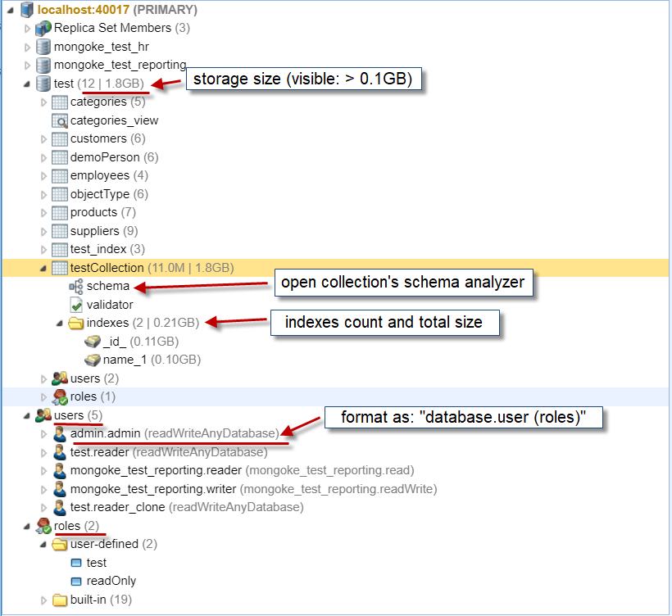The height and width of the screenshot is (616, 672).
Task: Click the Replica Set Members icon
Action: (x=43, y=29)
